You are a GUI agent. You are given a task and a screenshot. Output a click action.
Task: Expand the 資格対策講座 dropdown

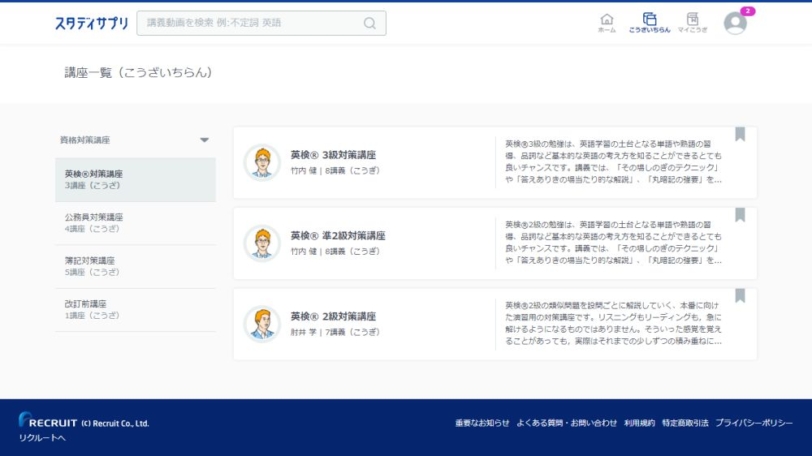pyautogui.click(x=204, y=140)
